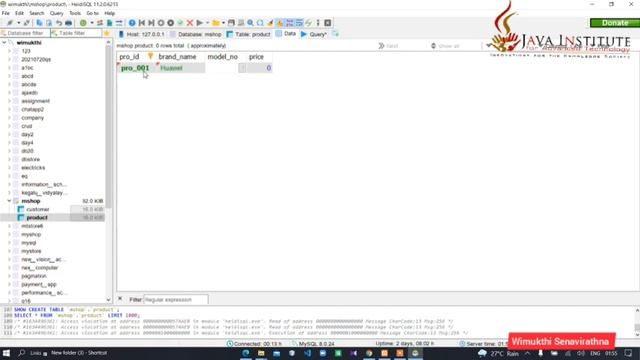Click into the Table filter field
Image resolution: width=640 pixels, height=360 pixels.
click(x=76, y=33)
